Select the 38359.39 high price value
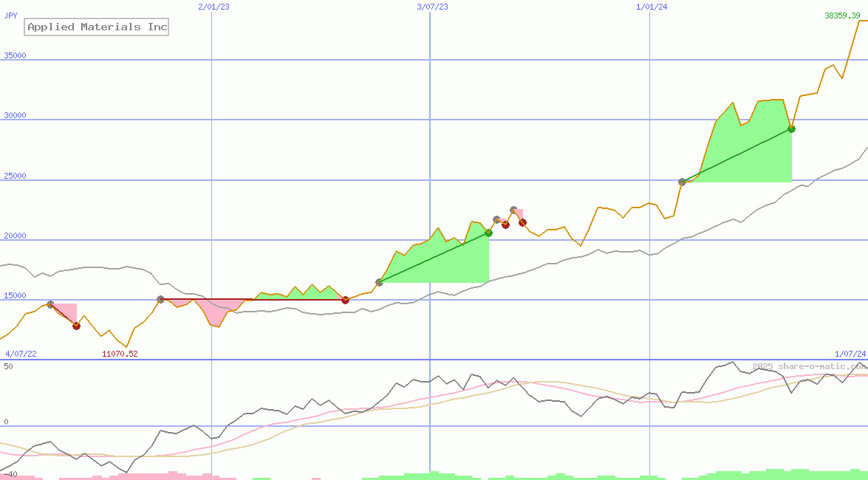 click(842, 16)
